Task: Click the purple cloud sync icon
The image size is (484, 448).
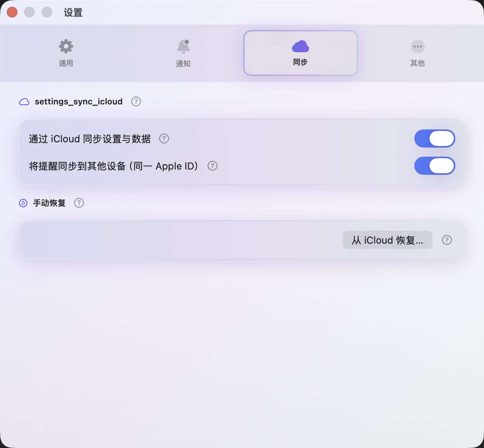Action: [301, 46]
